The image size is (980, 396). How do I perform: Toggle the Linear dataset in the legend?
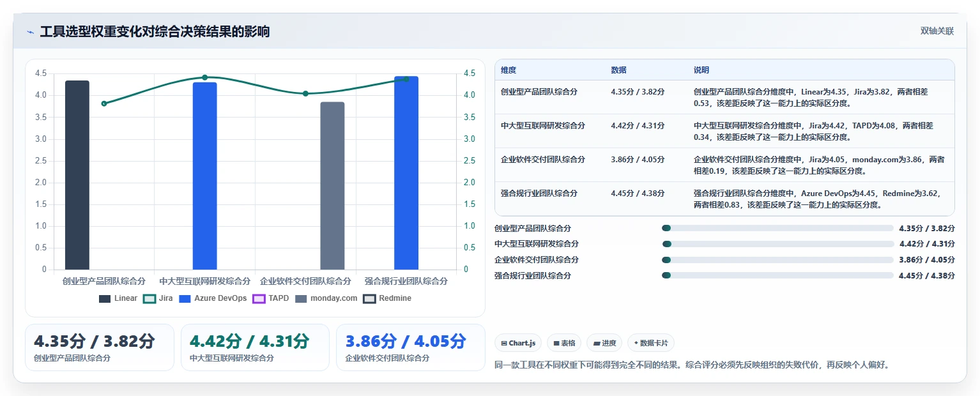tap(118, 298)
